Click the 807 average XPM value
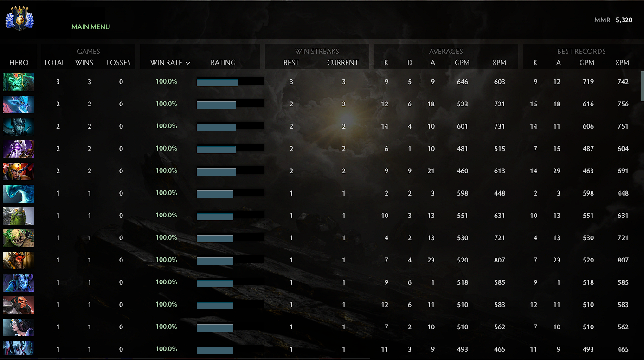Screen dimensions: 644x360 pos(500,260)
